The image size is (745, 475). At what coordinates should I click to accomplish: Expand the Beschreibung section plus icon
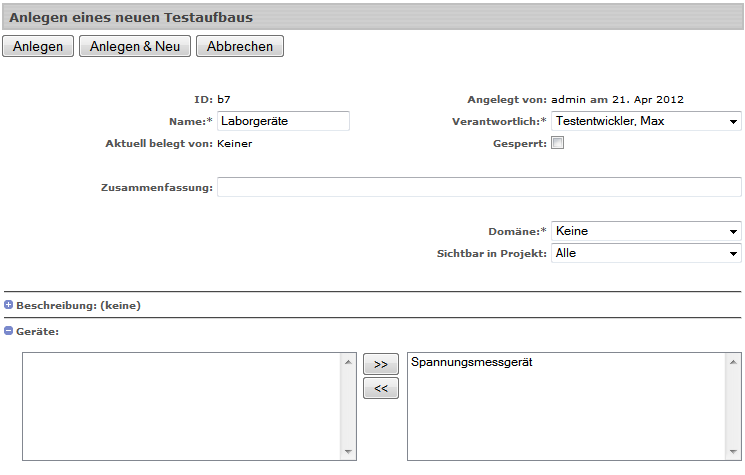coord(9,305)
